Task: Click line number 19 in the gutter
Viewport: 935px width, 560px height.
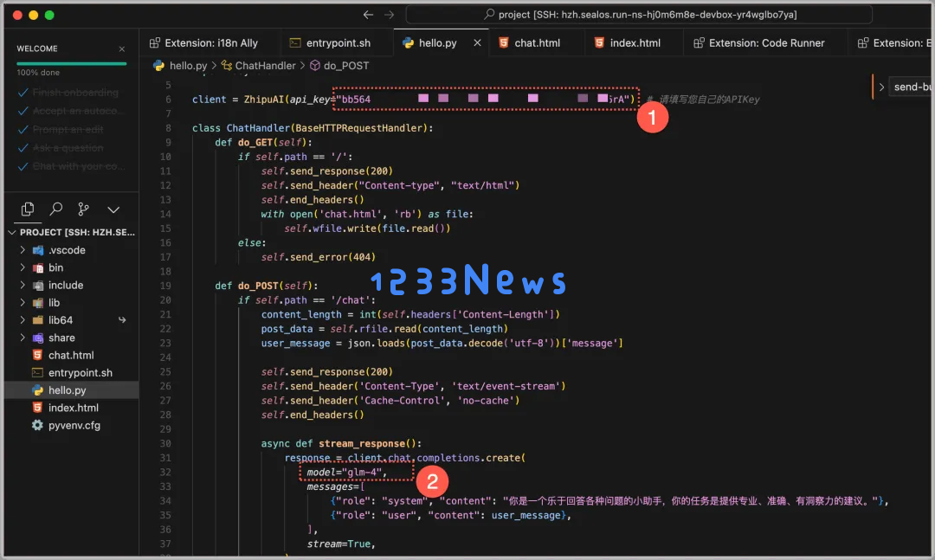Action: pos(165,286)
